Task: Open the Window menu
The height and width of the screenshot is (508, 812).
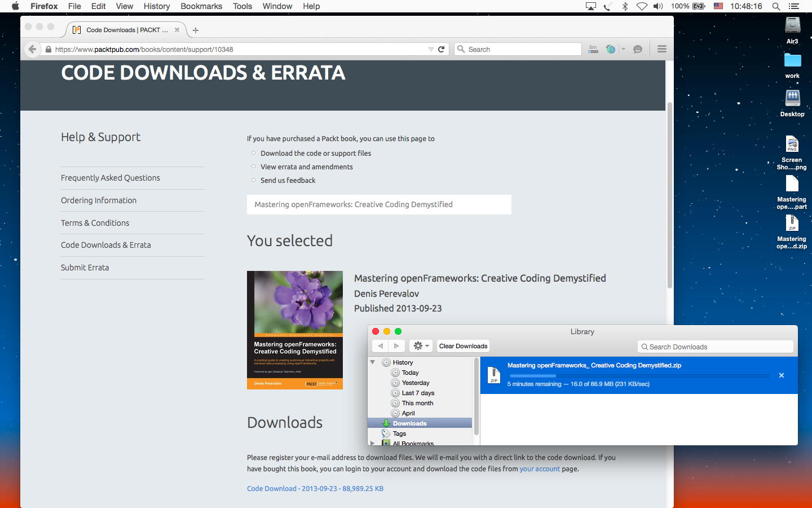Action: pos(277,6)
